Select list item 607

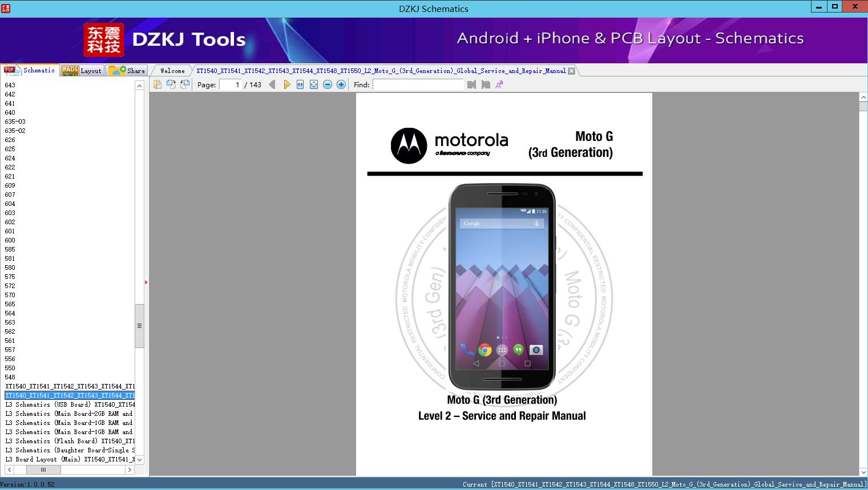(10, 195)
